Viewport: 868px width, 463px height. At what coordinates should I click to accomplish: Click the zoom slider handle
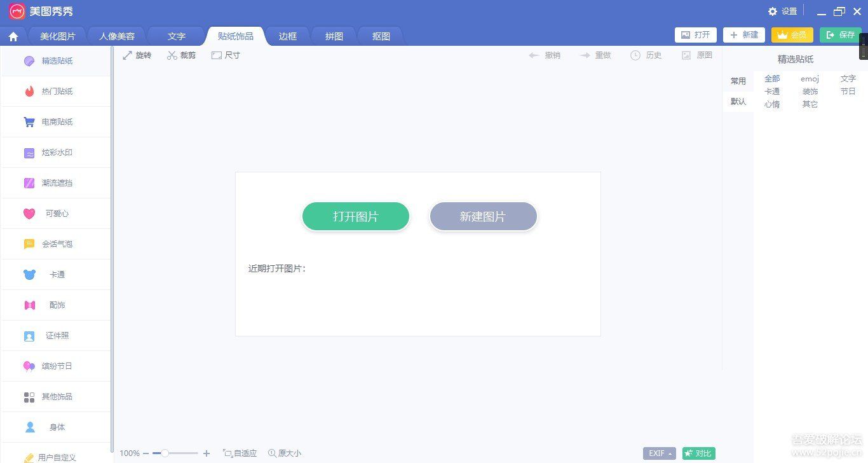tap(165, 453)
